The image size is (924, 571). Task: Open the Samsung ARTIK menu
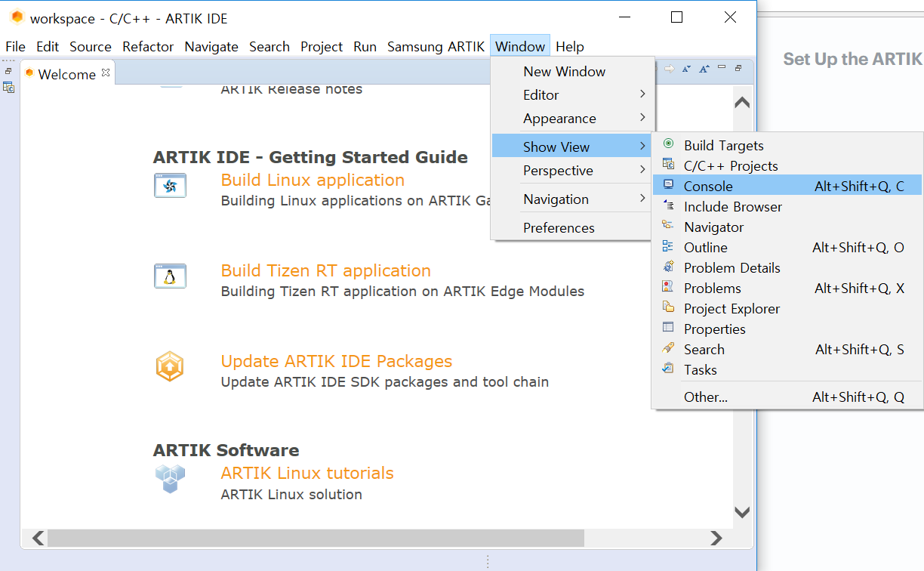click(436, 46)
